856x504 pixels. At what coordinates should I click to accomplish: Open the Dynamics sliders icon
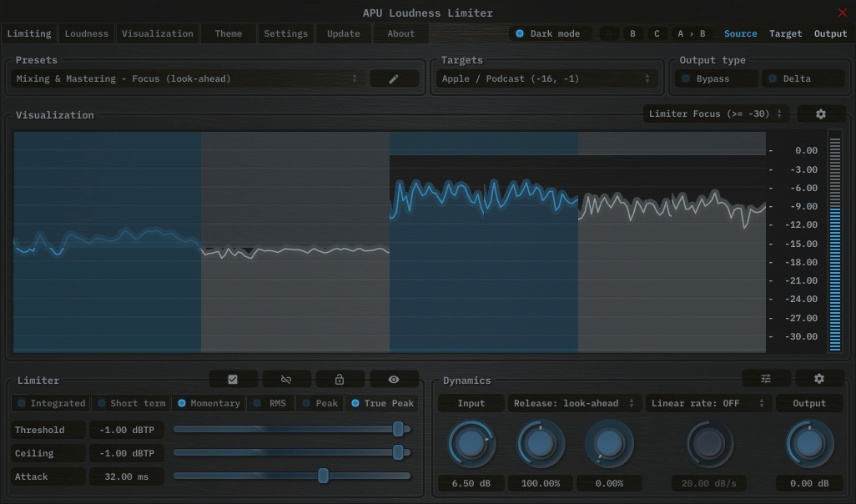[x=766, y=378]
